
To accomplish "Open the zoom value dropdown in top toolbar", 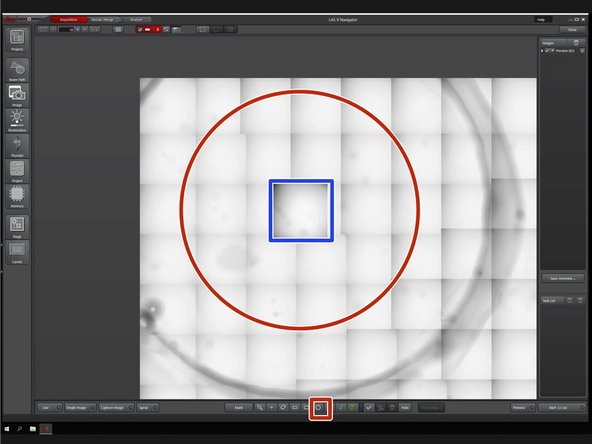I will click(x=78, y=29).
